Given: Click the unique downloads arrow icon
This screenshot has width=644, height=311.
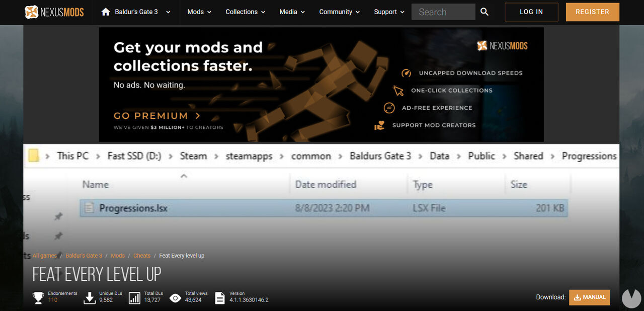Looking at the screenshot, I should point(90,298).
